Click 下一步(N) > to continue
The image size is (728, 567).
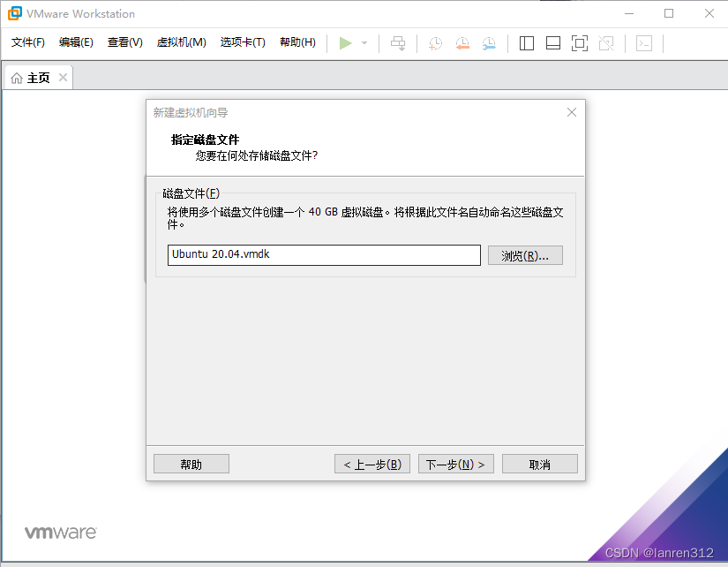click(x=455, y=464)
